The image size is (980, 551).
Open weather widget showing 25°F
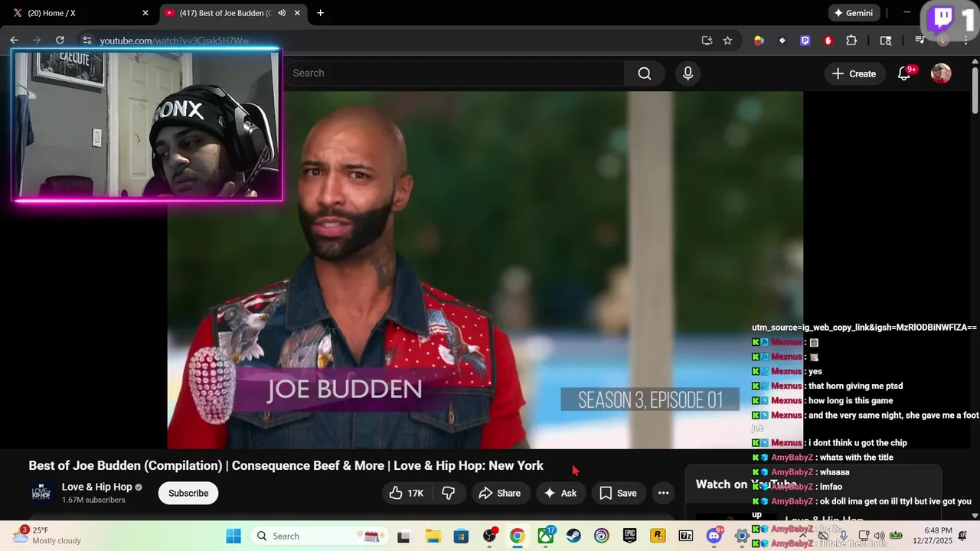[47, 535]
